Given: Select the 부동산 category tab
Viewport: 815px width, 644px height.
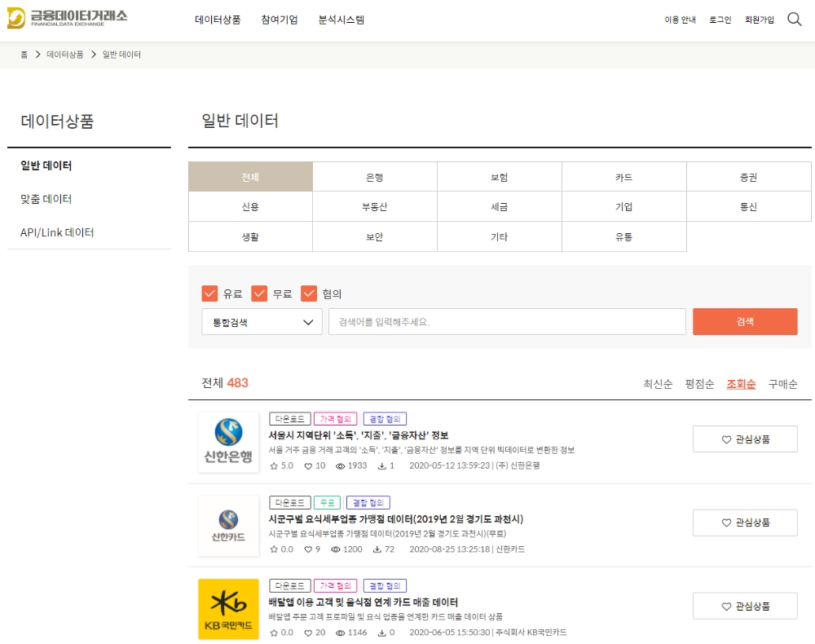Looking at the screenshot, I should (x=375, y=207).
